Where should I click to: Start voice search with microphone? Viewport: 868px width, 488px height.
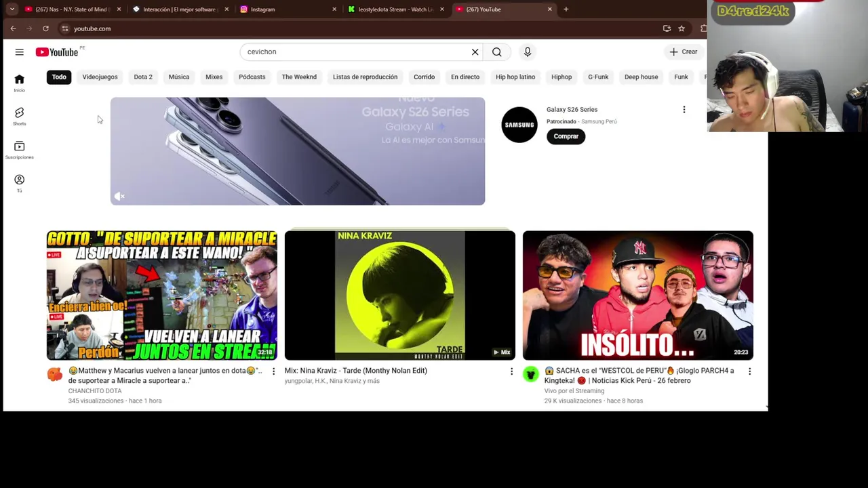(x=528, y=52)
